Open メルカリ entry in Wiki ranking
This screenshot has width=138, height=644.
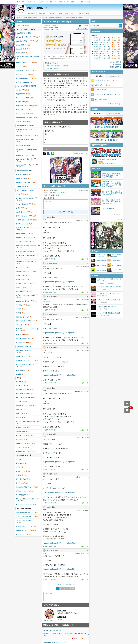(98, 90)
